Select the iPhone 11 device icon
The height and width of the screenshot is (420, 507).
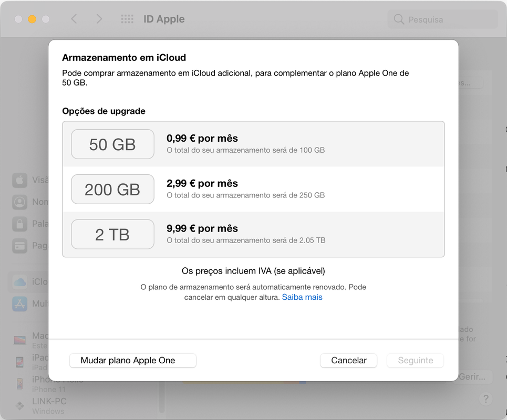(x=20, y=384)
